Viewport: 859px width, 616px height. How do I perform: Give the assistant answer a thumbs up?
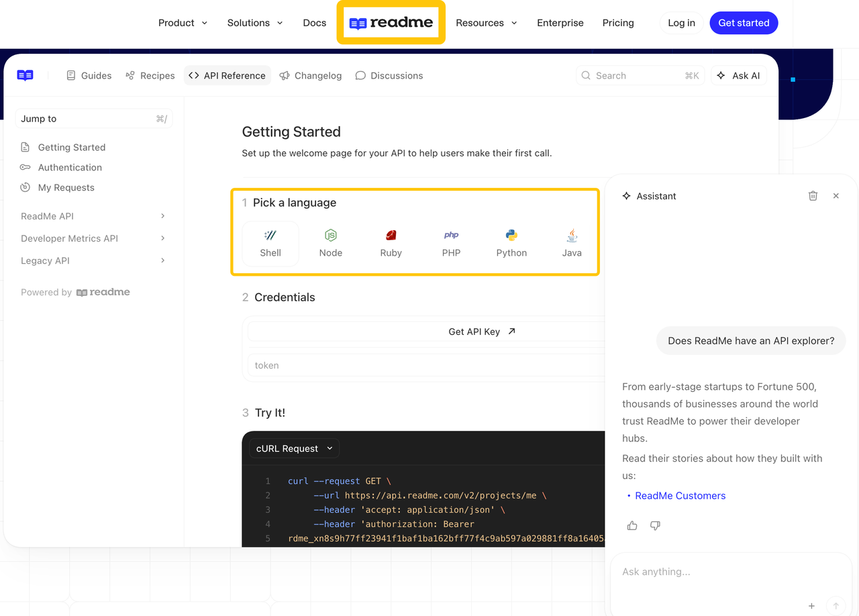click(x=632, y=525)
